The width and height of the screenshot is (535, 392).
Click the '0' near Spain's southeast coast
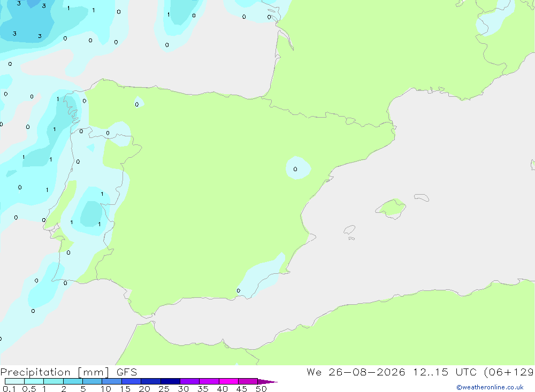click(238, 291)
